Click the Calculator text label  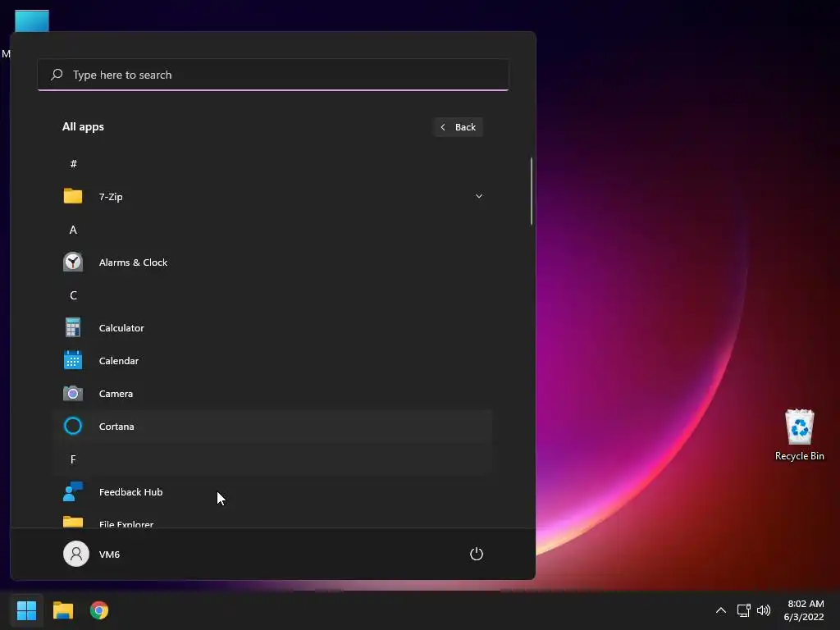pos(121,328)
